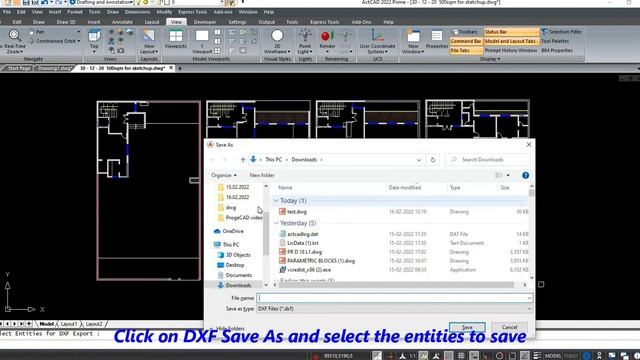Toggle File Tabs display option
The image size is (640, 360).
(x=466, y=50)
